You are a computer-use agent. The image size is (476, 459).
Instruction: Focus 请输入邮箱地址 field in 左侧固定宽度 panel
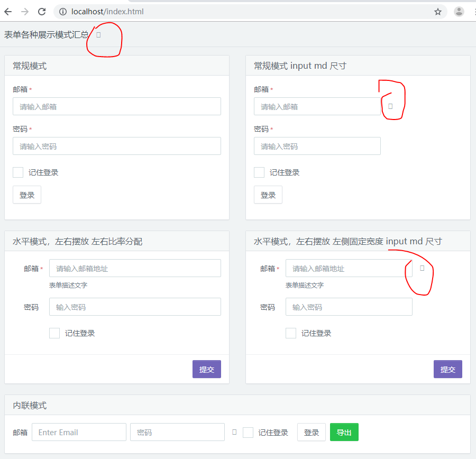(x=349, y=268)
